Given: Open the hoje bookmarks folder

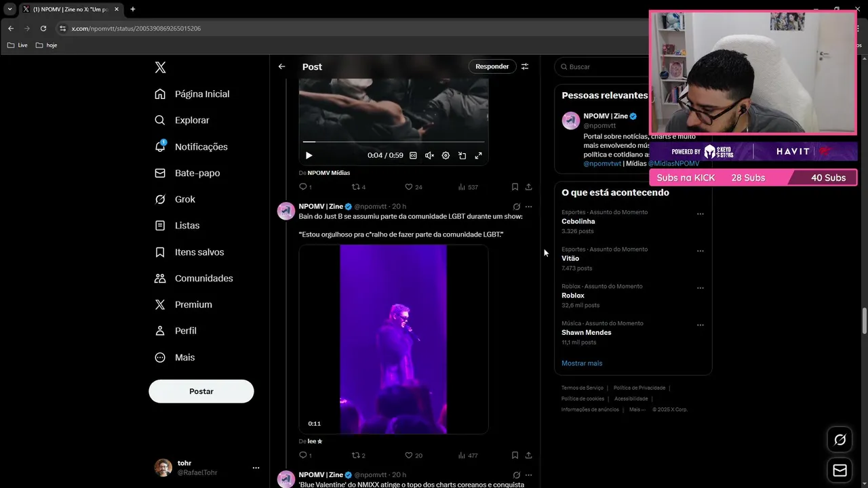Looking at the screenshot, I should tap(46, 45).
